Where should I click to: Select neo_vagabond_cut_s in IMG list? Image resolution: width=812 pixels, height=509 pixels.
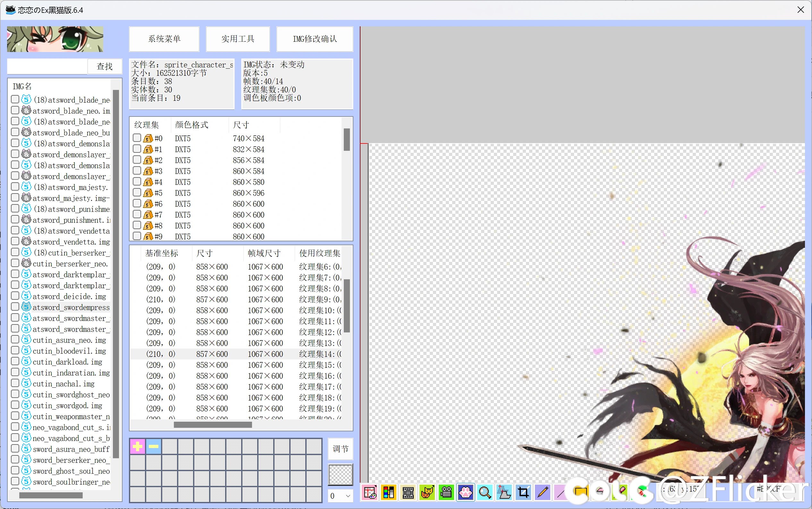click(x=71, y=427)
